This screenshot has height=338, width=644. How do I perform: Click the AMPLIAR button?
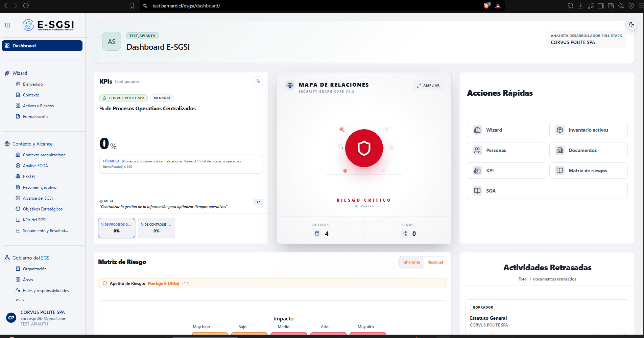[428, 86]
